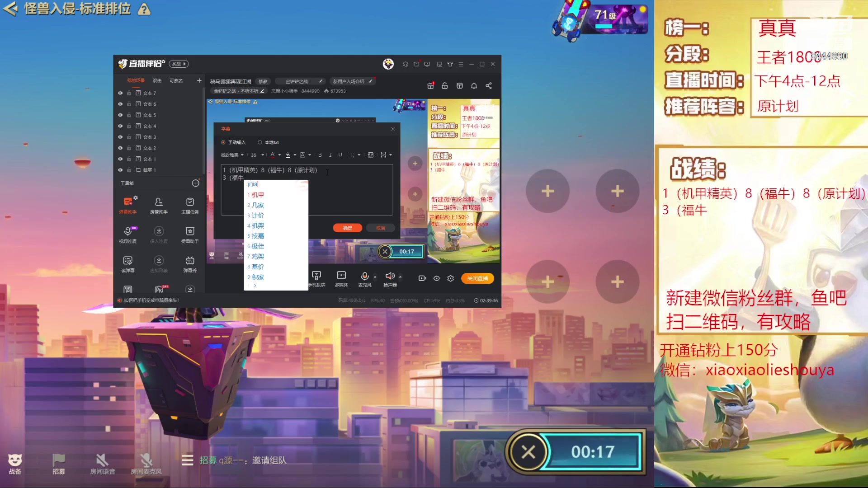Select the 手动输入 radio option
This screenshot has height=488, width=868.
tap(233, 142)
